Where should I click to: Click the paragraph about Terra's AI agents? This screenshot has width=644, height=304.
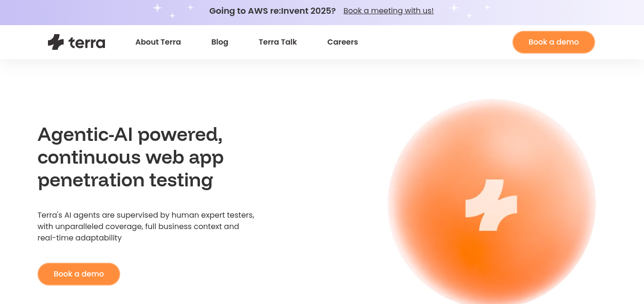(x=146, y=227)
